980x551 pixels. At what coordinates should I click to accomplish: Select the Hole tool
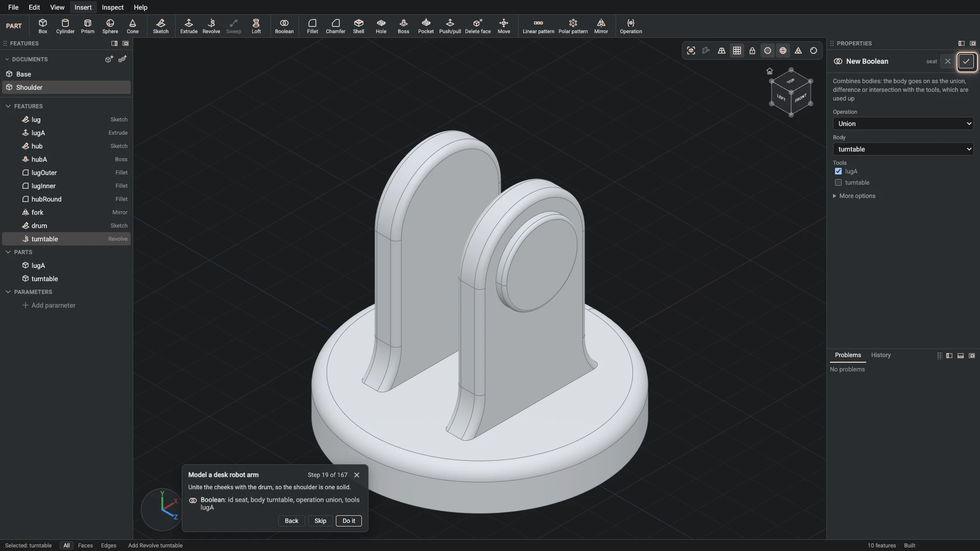[381, 26]
